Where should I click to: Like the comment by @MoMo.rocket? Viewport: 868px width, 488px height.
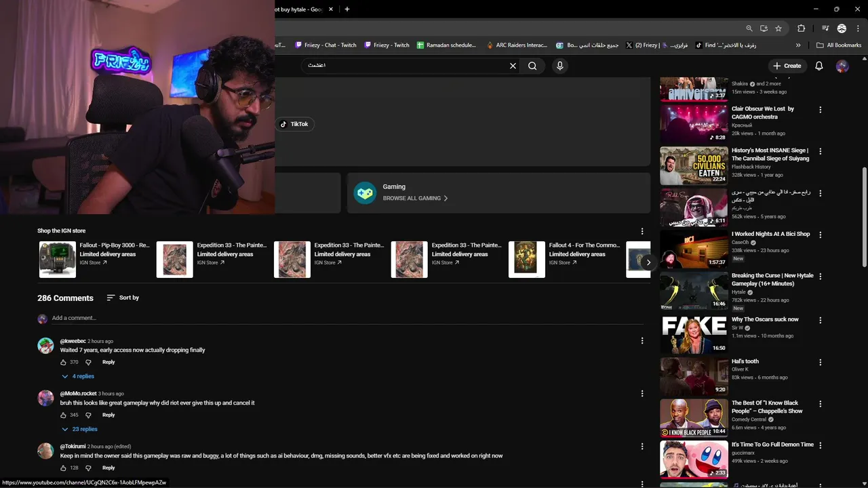tap(64, 415)
